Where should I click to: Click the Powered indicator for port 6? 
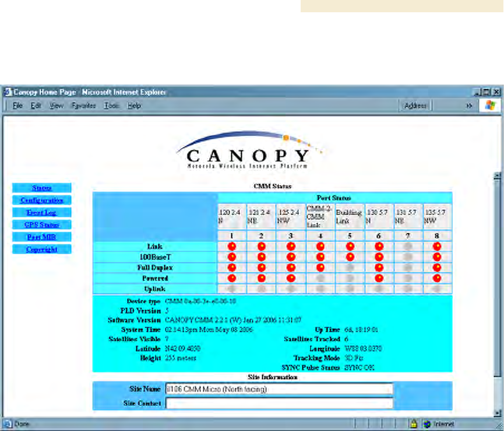(379, 278)
